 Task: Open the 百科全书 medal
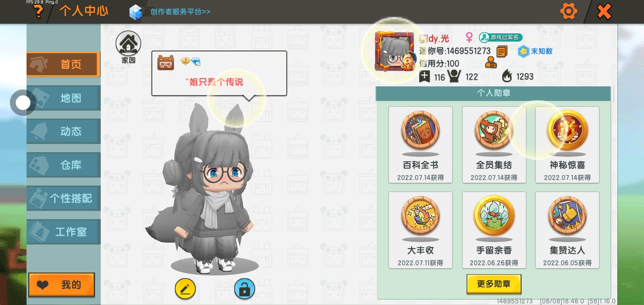[x=421, y=145]
